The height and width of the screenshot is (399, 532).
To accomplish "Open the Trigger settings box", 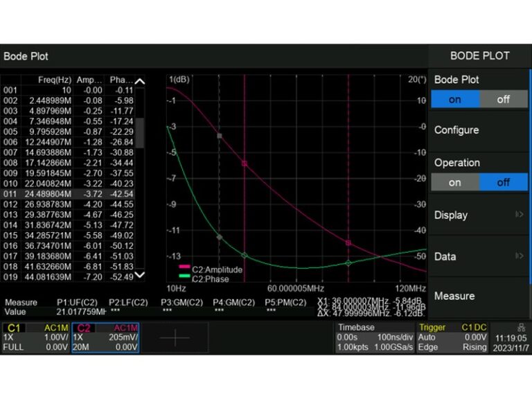I will [x=452, y=337].
